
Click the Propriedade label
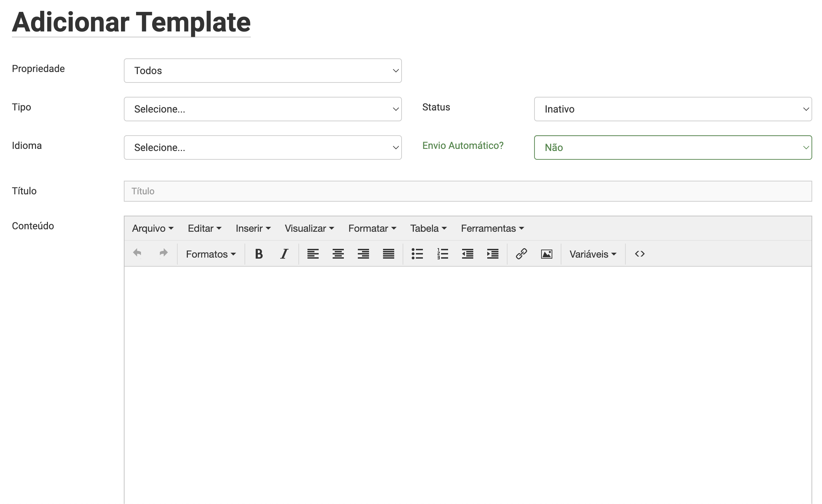tap(38, 69)
